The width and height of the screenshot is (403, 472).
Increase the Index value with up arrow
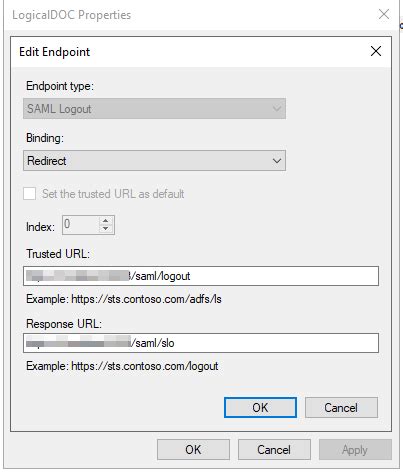(x=105, y=221)
